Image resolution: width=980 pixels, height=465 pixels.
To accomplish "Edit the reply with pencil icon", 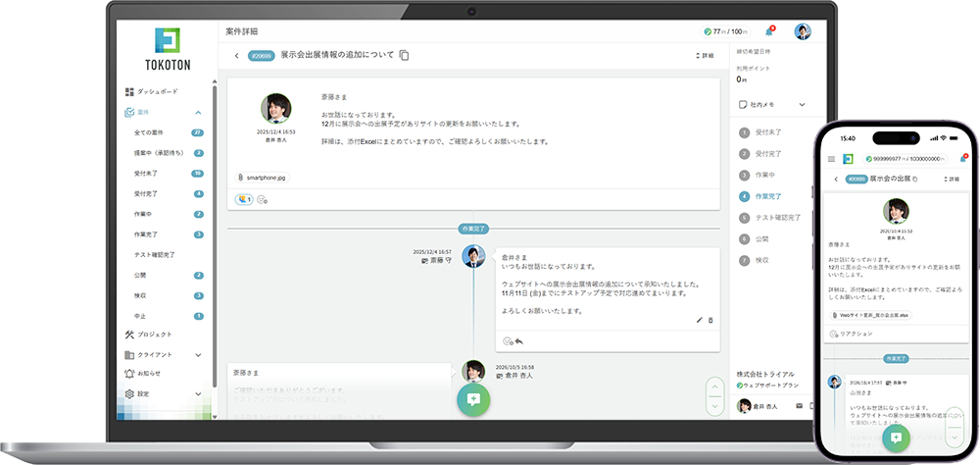I will pyautogui.click(x=700, y=320).
